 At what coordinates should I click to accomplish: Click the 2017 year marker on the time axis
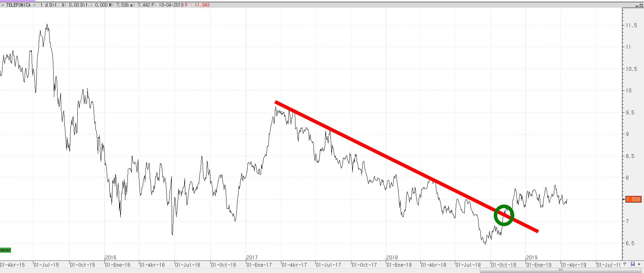[x=252, y=258]
